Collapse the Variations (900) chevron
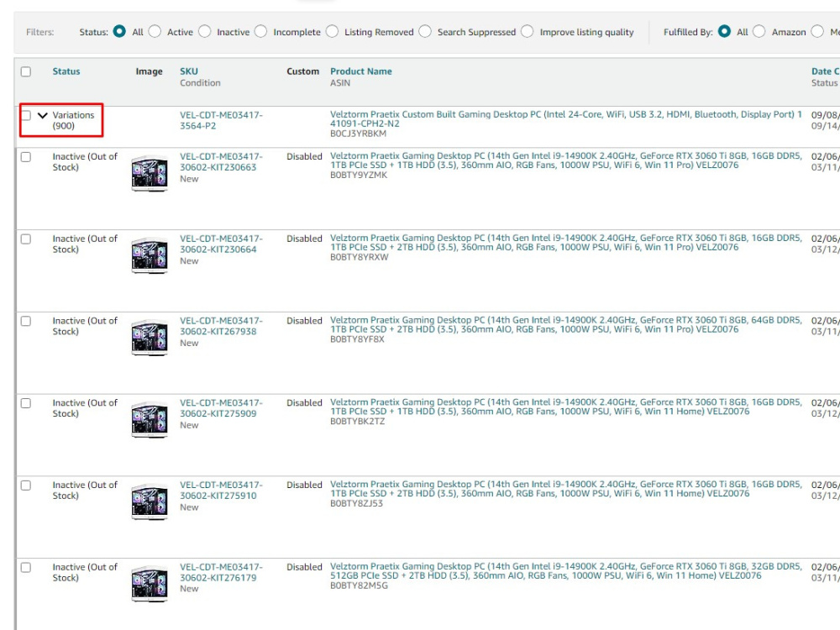Screen dimensions: 840x630 tap(42, 115)
